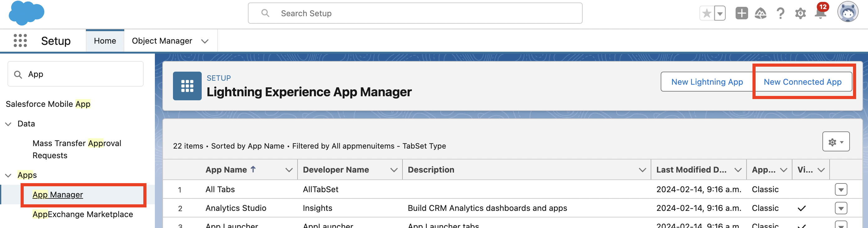Click the setup gear icon in header
Image resolution: width=868 pixels, height=228 pixels.
point(800,13)
